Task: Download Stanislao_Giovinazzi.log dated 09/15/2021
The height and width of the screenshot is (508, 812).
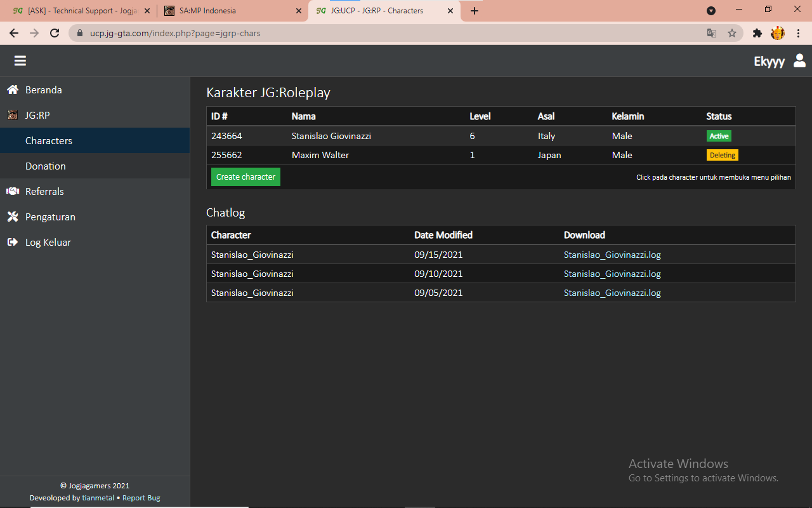Action: (x=612, y=255)
